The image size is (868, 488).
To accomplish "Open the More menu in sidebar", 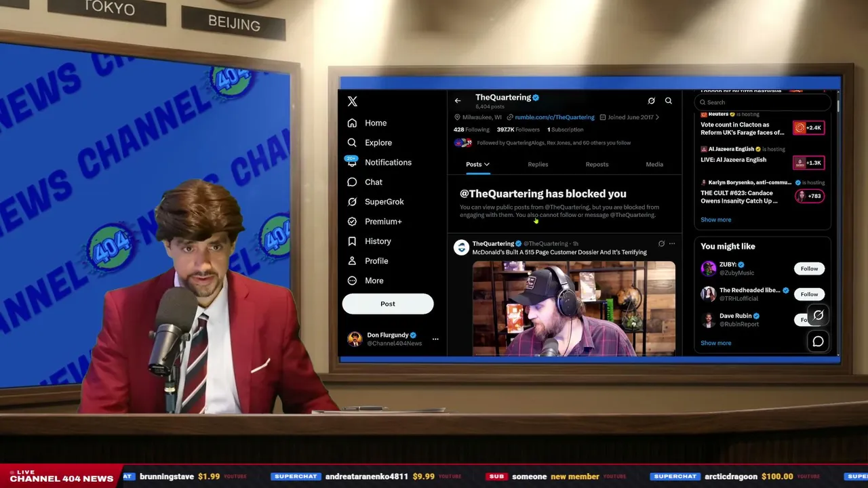I will point(365,280).
